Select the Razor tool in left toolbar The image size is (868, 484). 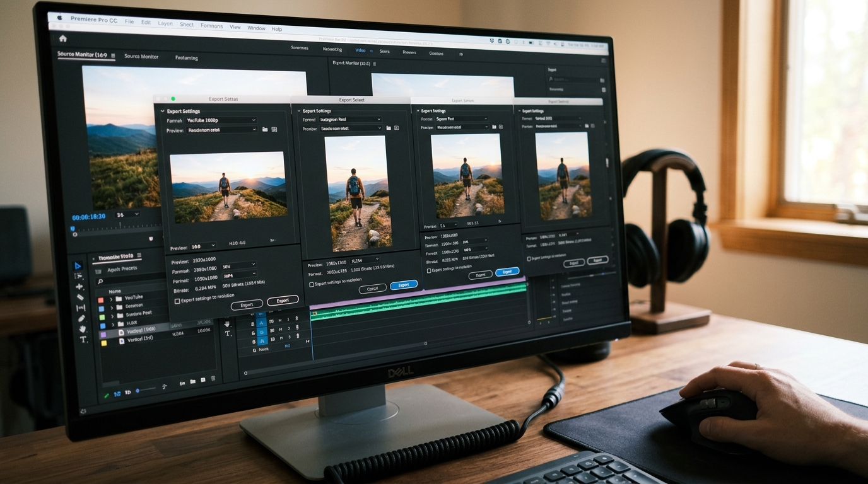click(80, 297)
